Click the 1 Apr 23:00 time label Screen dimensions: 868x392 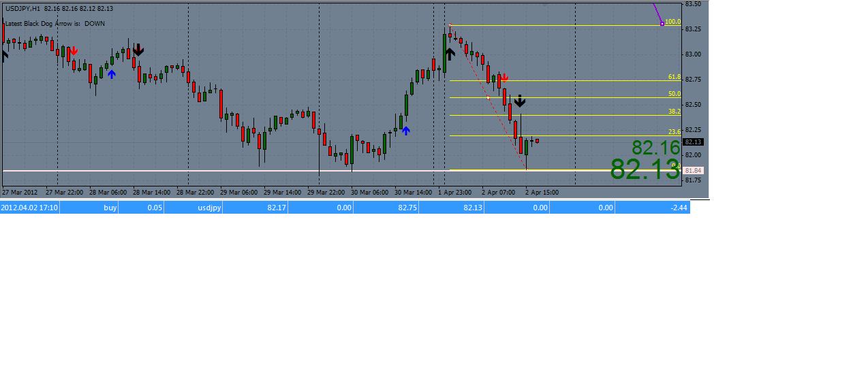pyautogui.click(x=454, y=193)
